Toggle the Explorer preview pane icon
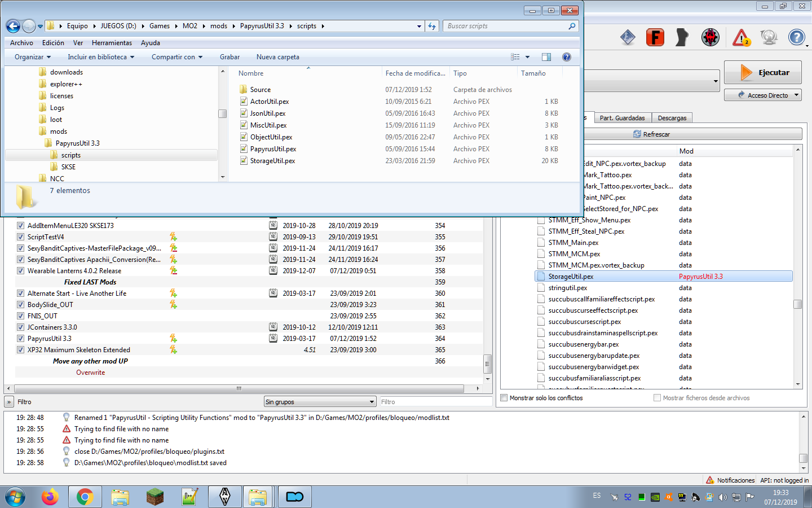Screen dimensions: 812x508 (546, 57)
